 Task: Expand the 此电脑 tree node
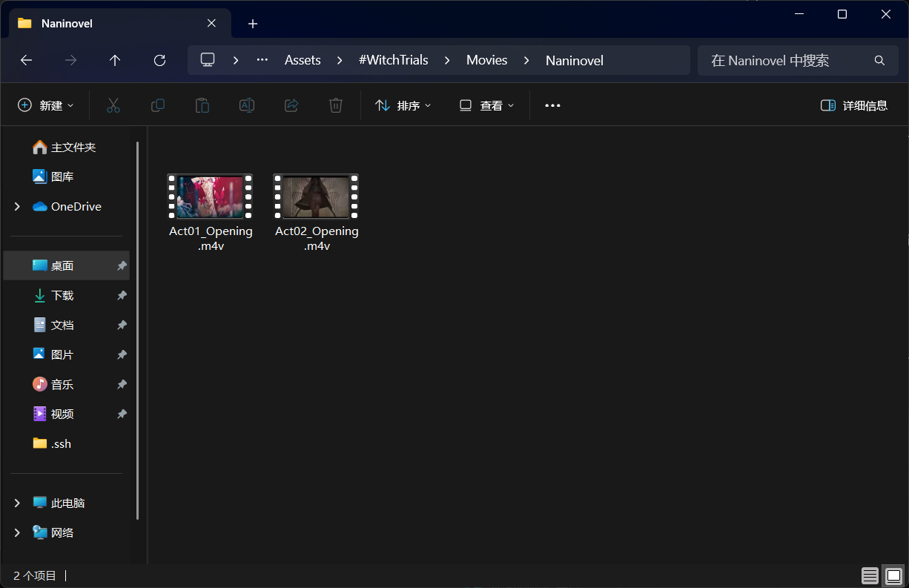tap(17, 503)
